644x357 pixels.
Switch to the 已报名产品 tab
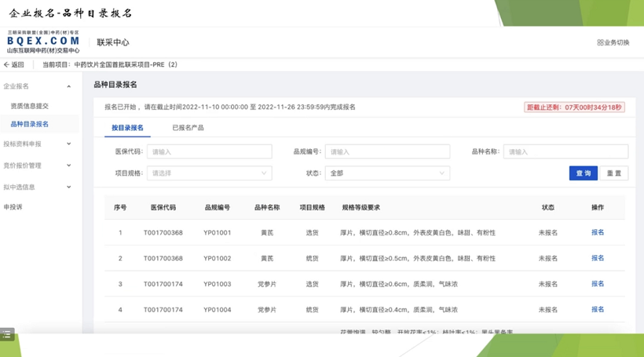pyautogui.click(x=188, y=128)
